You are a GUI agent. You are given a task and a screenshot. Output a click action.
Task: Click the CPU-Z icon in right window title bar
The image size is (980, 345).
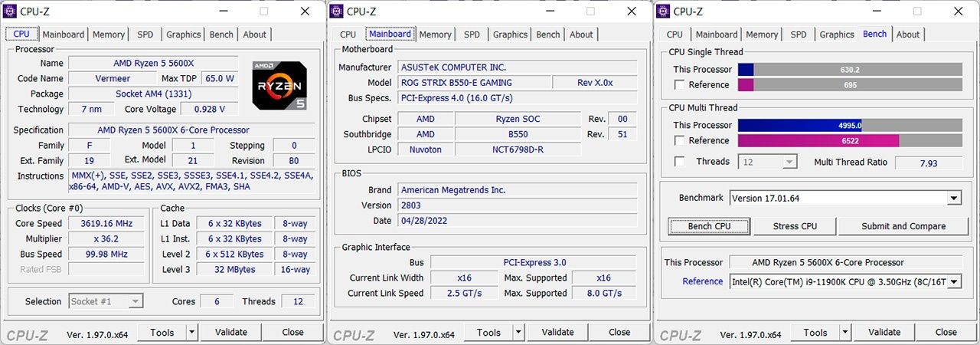click(663, 11)
